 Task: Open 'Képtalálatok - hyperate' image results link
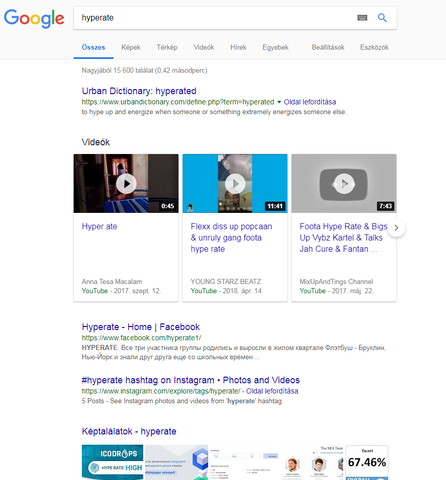tap(129, 431)
